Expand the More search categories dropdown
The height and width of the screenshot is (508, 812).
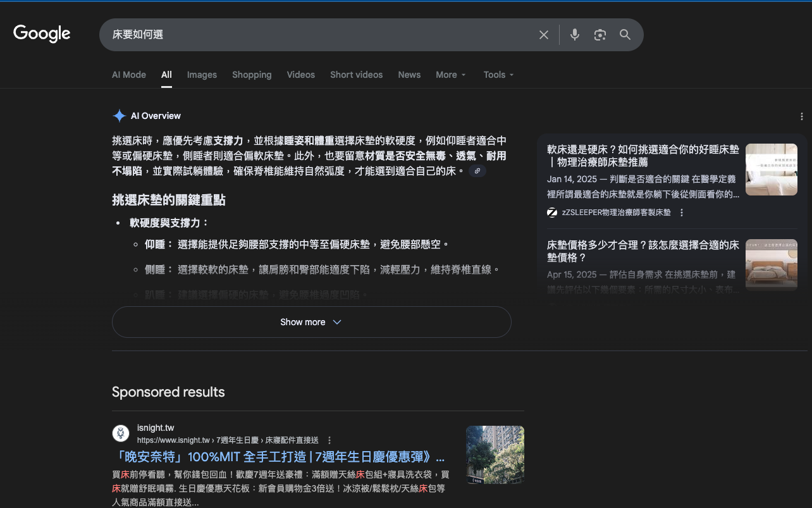click(450, 75)
